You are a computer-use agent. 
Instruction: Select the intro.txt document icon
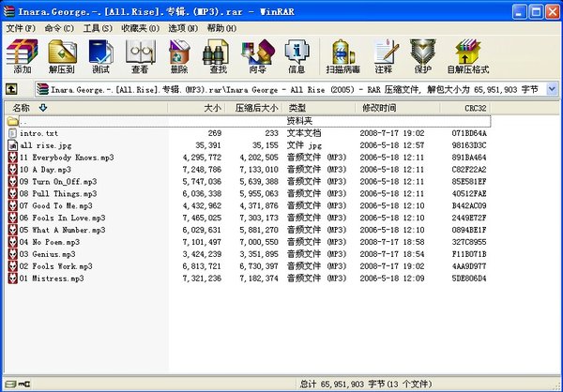point(12,133)
